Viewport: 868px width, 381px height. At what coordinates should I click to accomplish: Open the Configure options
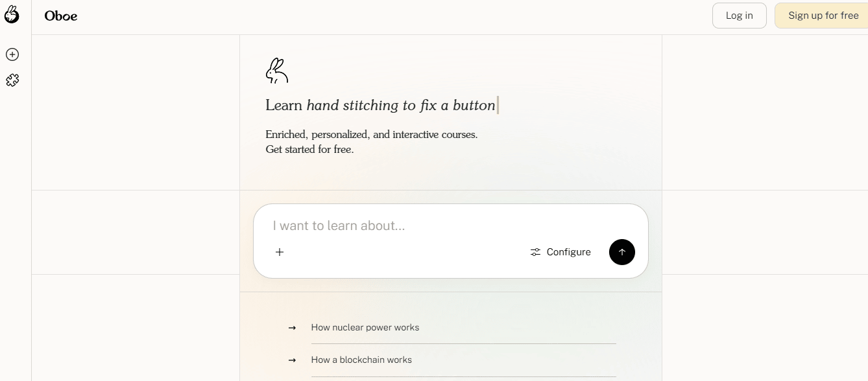(568, 252)
